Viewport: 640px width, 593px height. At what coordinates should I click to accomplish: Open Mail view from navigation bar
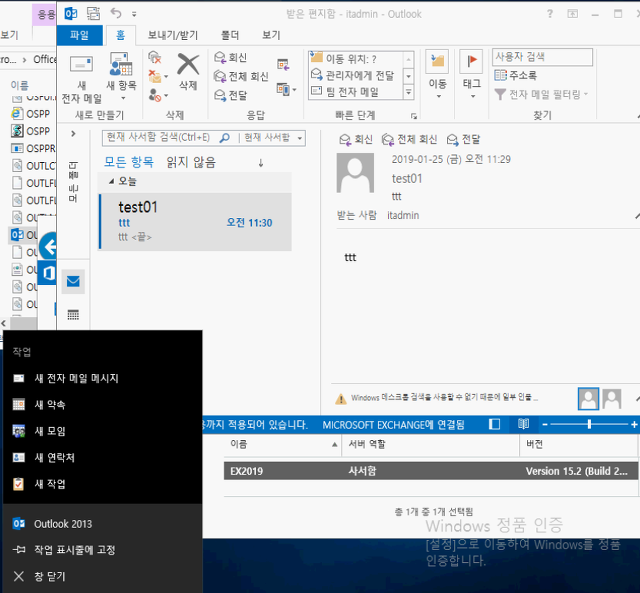73,281
